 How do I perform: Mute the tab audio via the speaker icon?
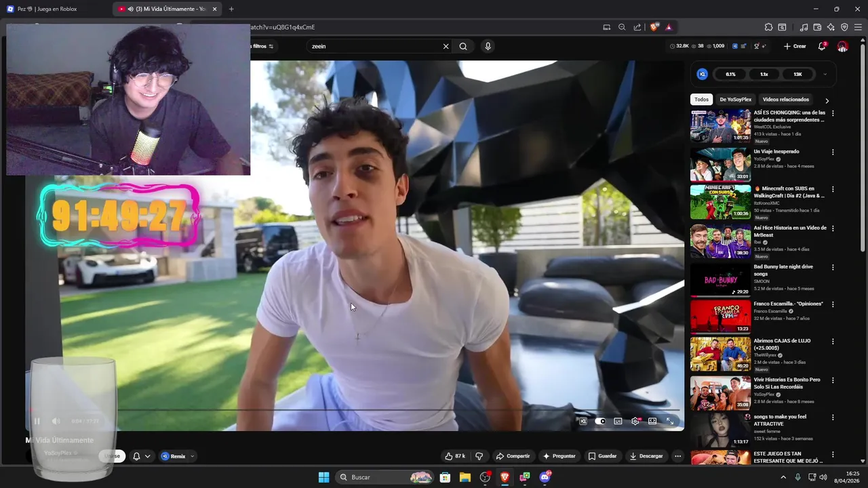coord(130,9)
